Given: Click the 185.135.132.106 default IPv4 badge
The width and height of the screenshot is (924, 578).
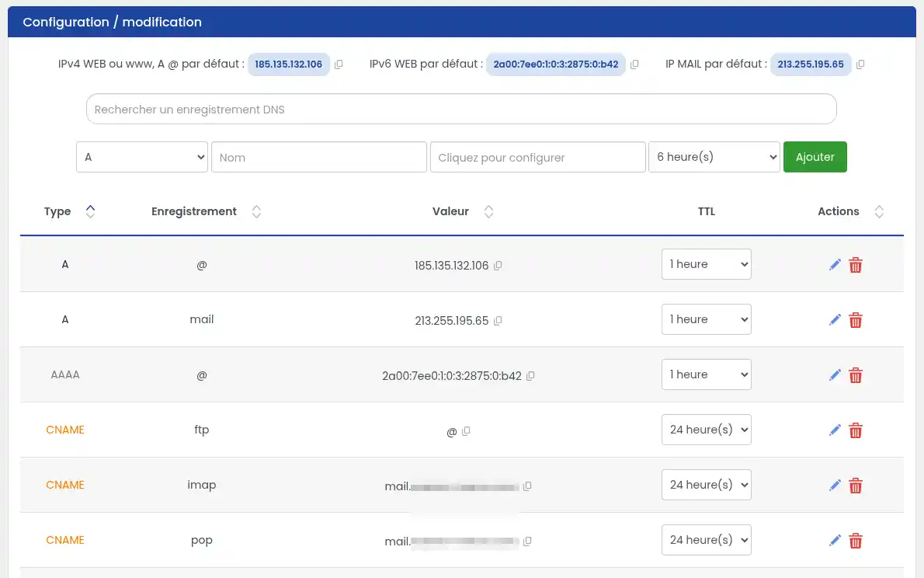Looking at the screenshot, I should point(289,64).
